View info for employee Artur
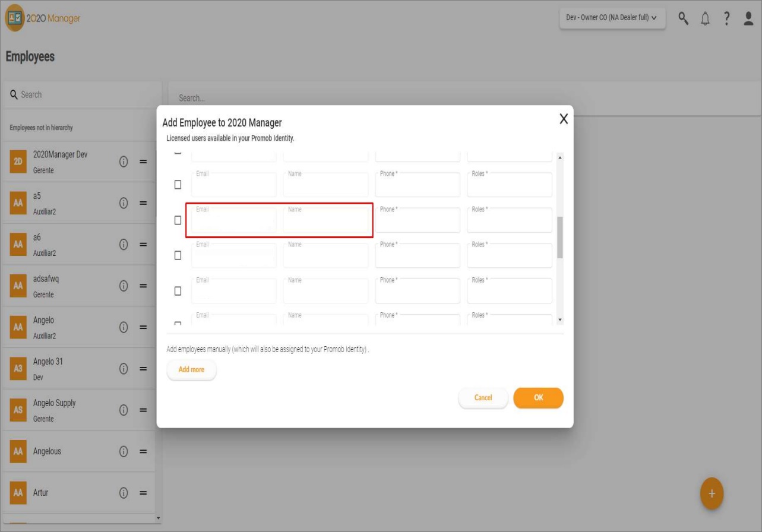Image resolution: width=762 pixels, height=532 pixels. 124,493
